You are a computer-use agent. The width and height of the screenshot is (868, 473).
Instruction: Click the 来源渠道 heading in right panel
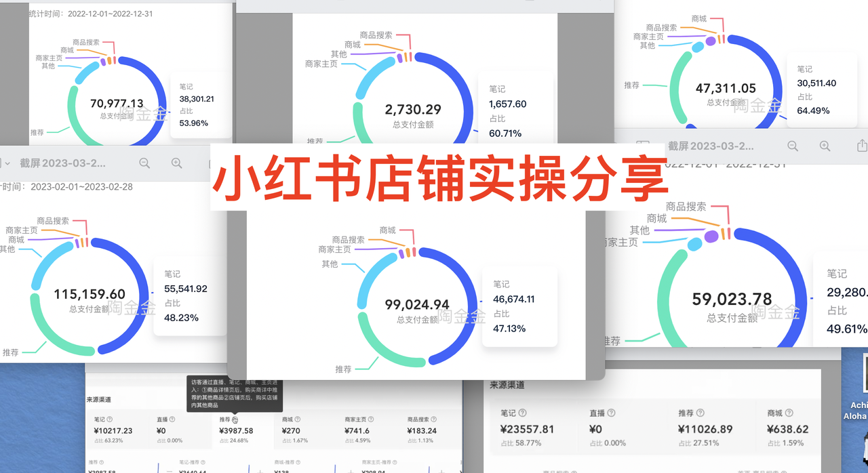[507, 385]
